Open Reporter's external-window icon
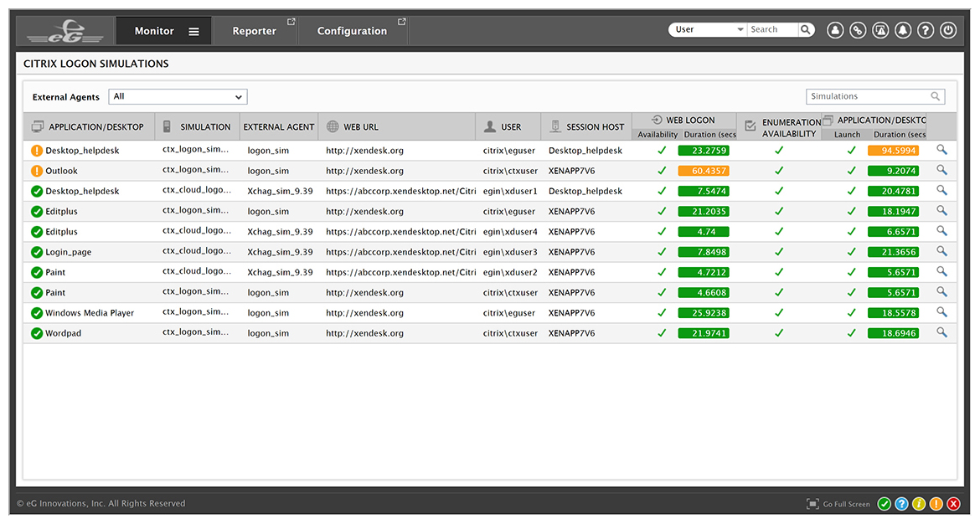This screenshot has width=980, height=524. point(291,22)
